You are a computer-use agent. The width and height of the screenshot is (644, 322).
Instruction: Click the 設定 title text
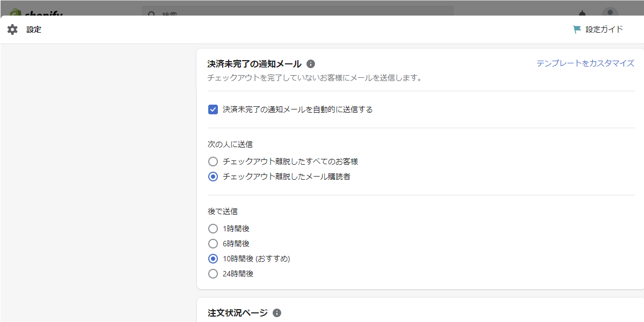point(34,30)
